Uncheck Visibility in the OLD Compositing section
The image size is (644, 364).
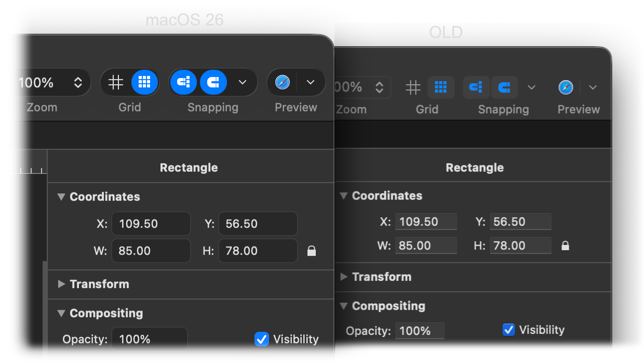pyautogui.click(x=508, y=330)
